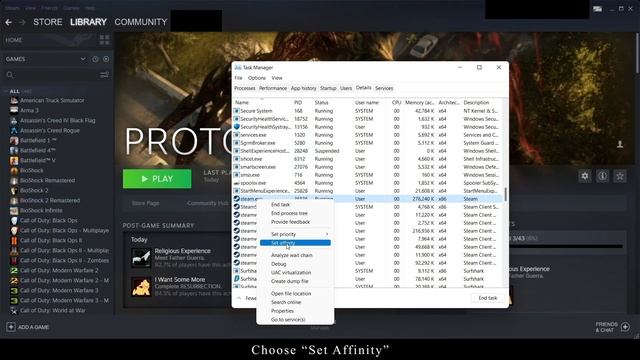The width and height of the screenshot is (640, 360).
Task: Select the services.exe process row
Action: (367, 135)
